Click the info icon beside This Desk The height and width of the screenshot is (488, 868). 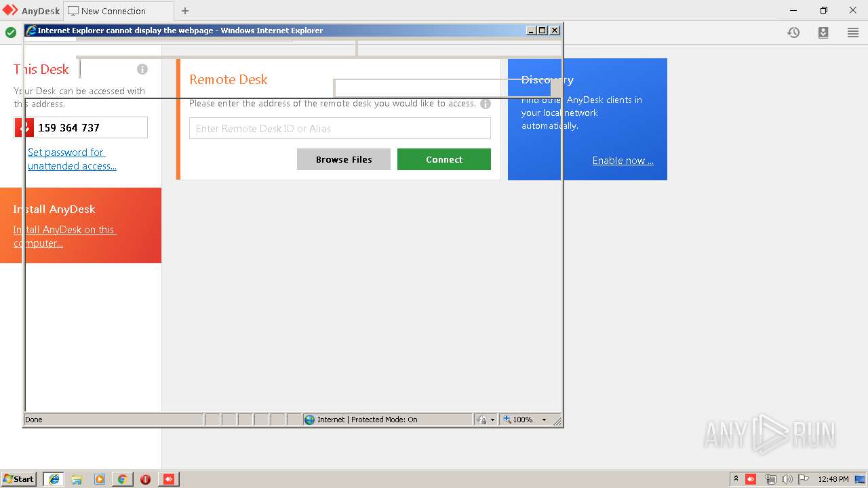click(142, 69)
